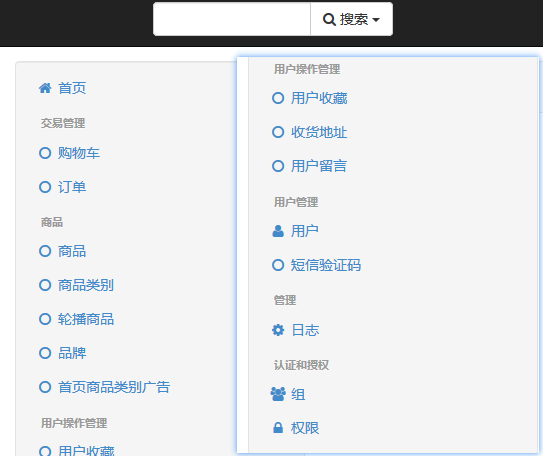Open the 日志 entry

click(305, 330)
